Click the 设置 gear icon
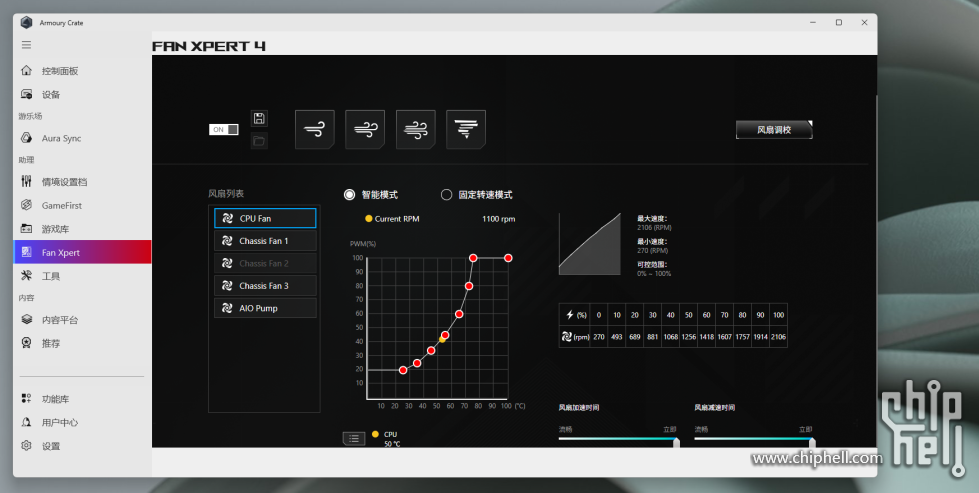The width and height of the screenshot is (979, 493). [x=26, y=446]
